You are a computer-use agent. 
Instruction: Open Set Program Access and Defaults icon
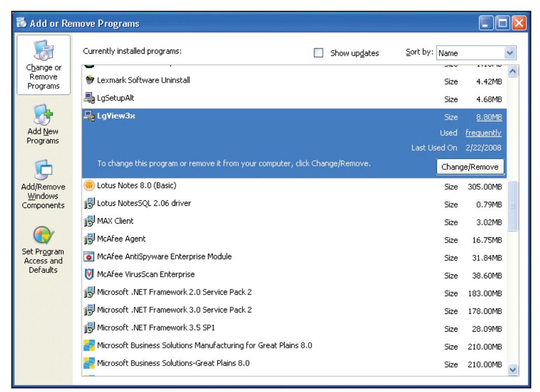point(44,235)
